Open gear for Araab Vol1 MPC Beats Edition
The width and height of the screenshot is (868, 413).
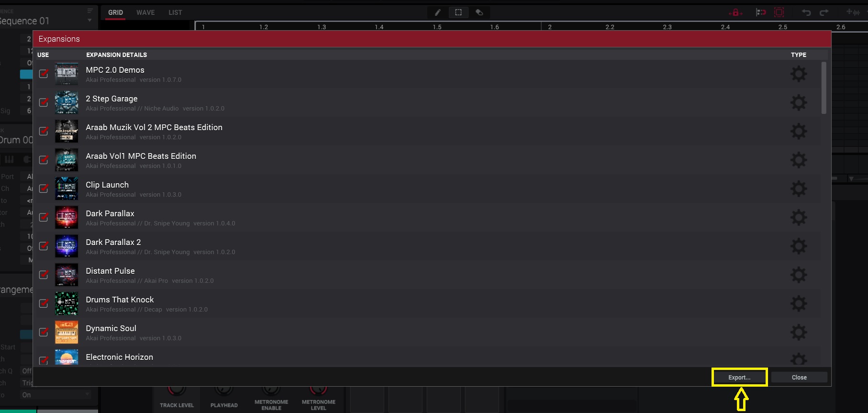pos(798,160)
